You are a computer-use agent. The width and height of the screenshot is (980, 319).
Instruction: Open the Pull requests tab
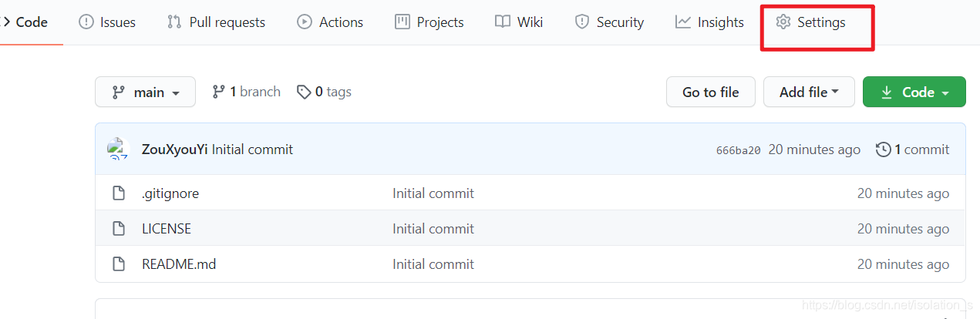pyautogui.click(x=216, y=22)
